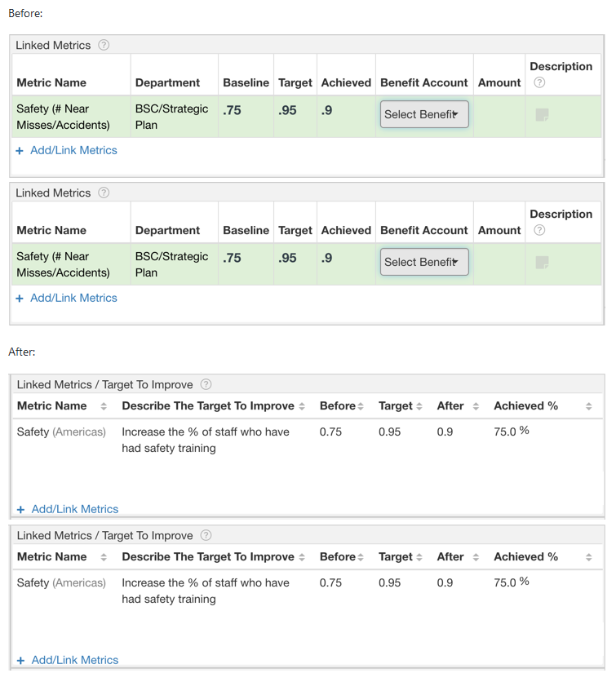Open description note icon in first Before Safety row
This screenshot has width=616, height=673.
pos(543,114)
